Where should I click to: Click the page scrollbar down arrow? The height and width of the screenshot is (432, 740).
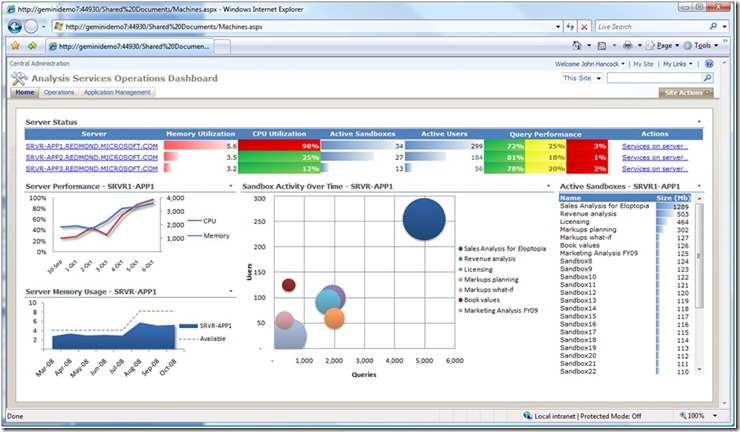725,403
